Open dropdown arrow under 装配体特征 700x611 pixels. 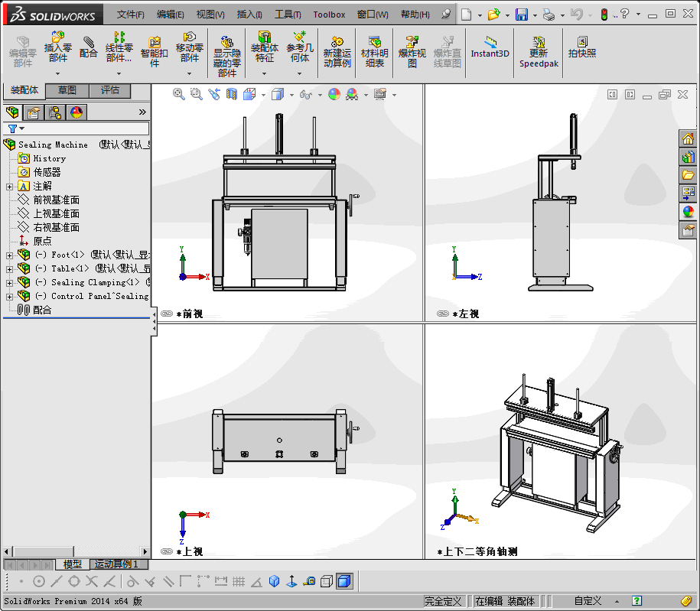(x=265, y=74)
